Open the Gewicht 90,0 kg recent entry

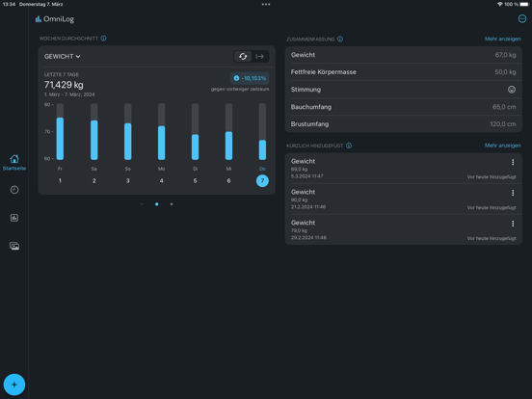pyautogui.click(x=404, y=199)
